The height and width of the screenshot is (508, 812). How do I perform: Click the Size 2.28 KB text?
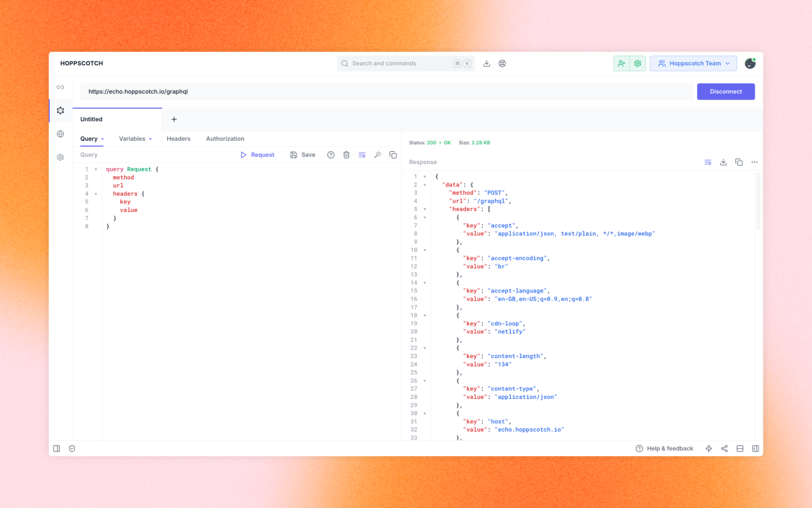[474, 143]
